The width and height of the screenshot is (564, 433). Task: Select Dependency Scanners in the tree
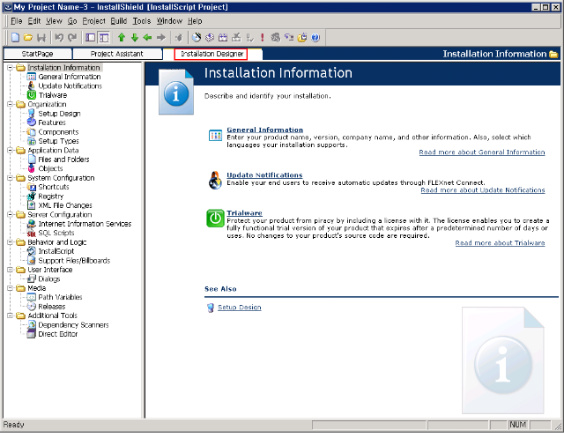73,325
